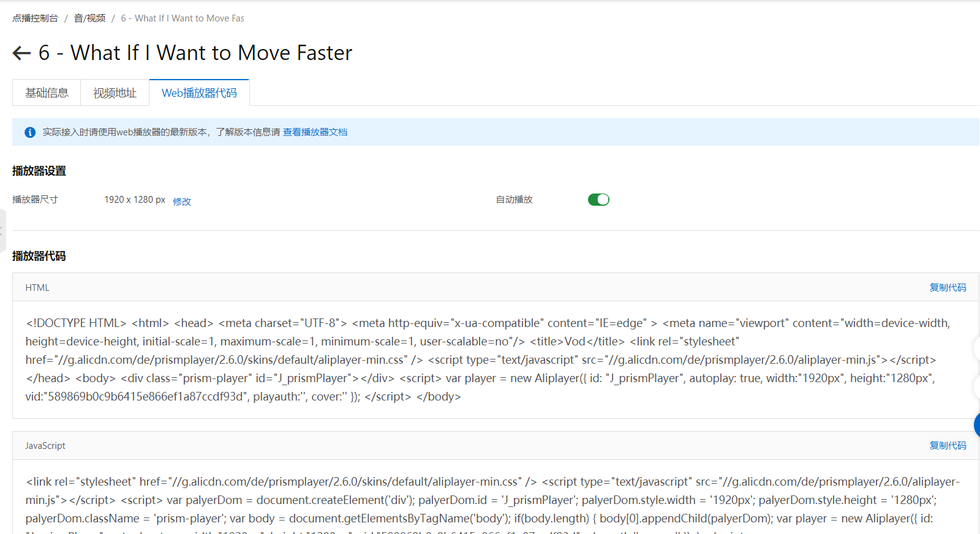980x534 pixels.
Task: Toggle the 自动播放 autoplay switch
Action: tap(598, 200)
